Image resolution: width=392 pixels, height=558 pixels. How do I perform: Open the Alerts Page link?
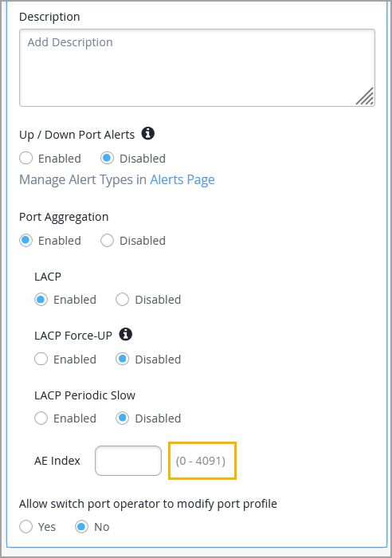point(182,180)
